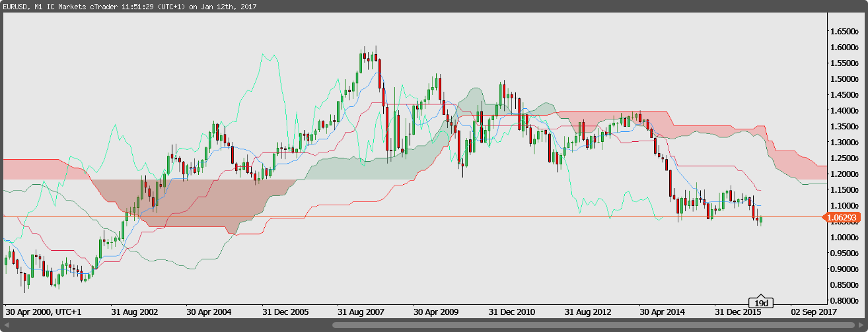868x332 pixels.
Task: Click the 19d candle countdown marker
Action: [x=761, y=303]
